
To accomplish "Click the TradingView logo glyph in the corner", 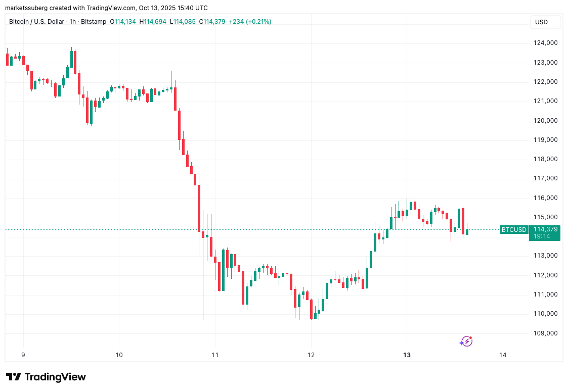I will (x=14, y=377).
